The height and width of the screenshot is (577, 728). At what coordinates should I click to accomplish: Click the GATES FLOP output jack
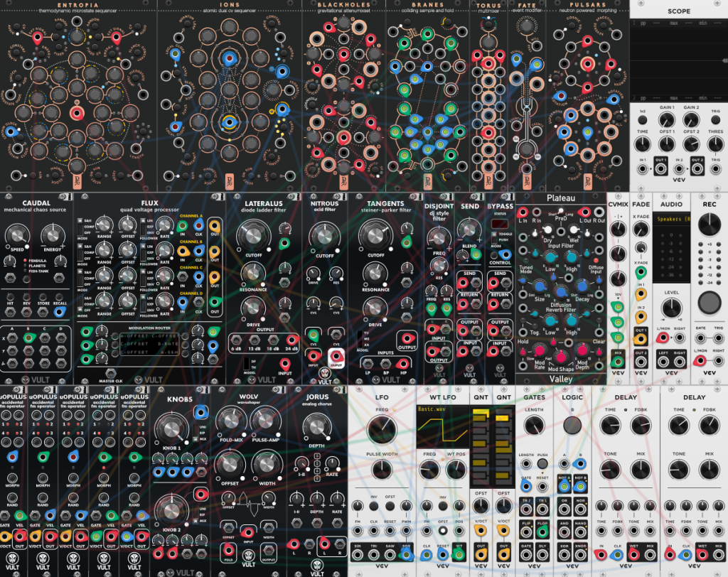542,532
